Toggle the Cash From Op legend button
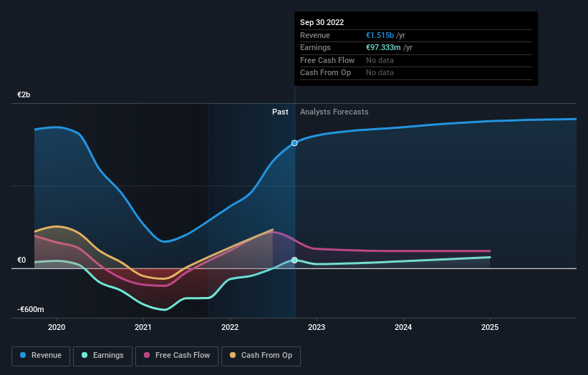This screenshot has width=588, height=375. (x=261, y=356)
